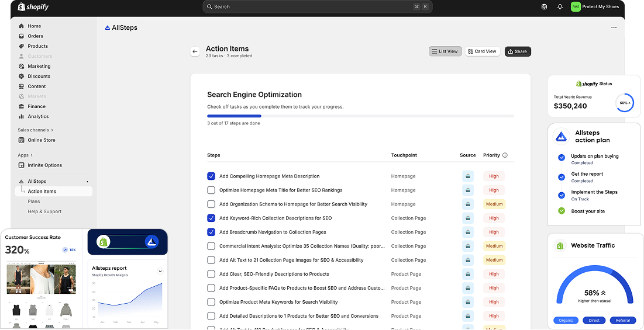Check Add Organization Schema to Homepage task
Viewport: 644px width, 330px height.
pyautogui.click(x=211, y=204)
